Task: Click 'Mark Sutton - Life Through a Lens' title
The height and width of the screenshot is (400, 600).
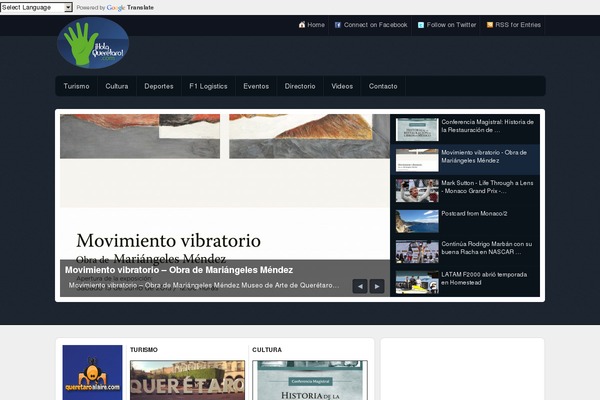Action: pos(487,183)
